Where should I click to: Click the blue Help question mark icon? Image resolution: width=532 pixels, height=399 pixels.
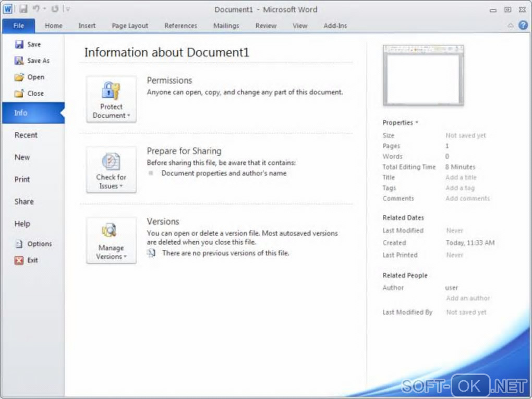click(x=523, y=25)
